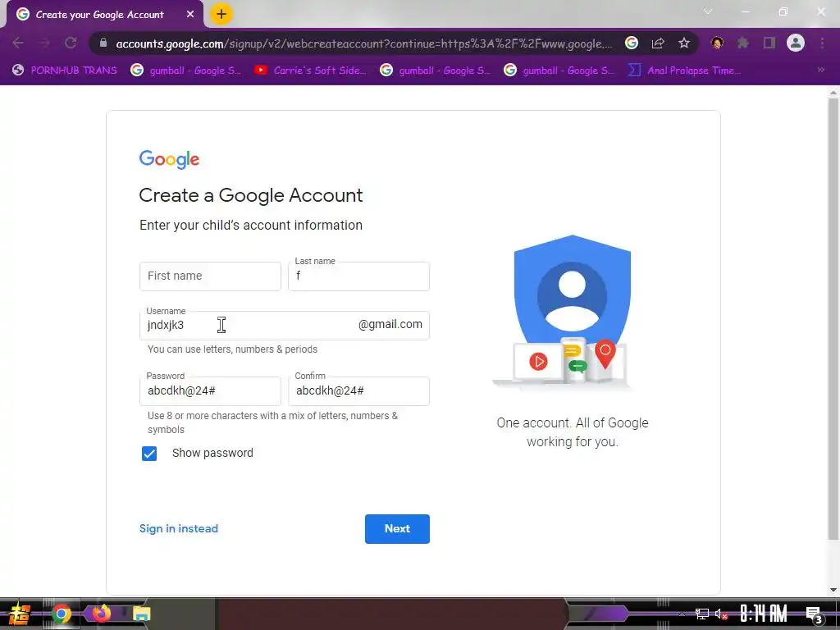Go back using the browser back arrow
840x630 pixels.
pos(18,43)
